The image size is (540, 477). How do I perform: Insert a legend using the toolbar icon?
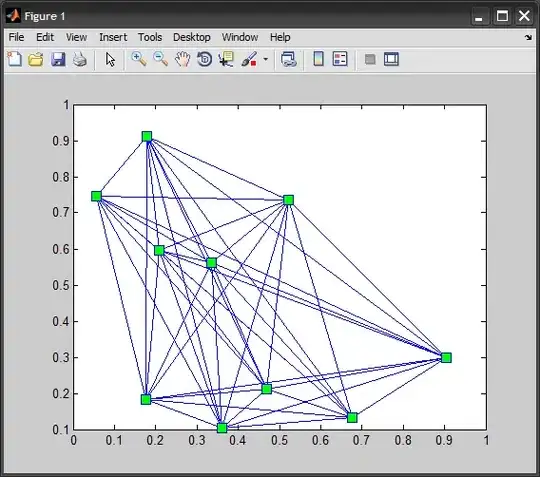[x=340, y=59]
